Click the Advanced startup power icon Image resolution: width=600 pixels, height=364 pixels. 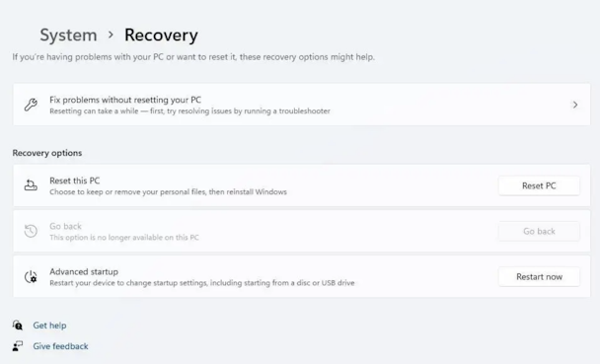tap(31, 277)
